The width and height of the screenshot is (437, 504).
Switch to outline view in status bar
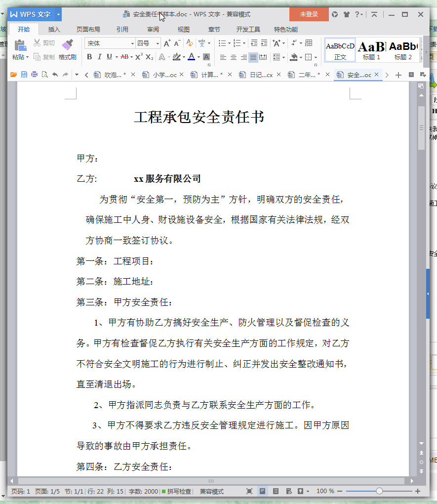click(x=276, y=491)
